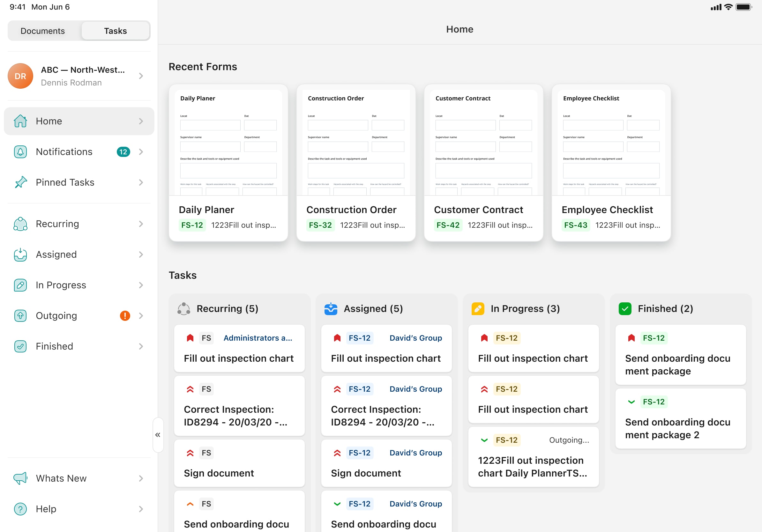The height and width of the screenshot is (532, 762).
Task: Click the Help question mark icon
Action: coord(20,509)
